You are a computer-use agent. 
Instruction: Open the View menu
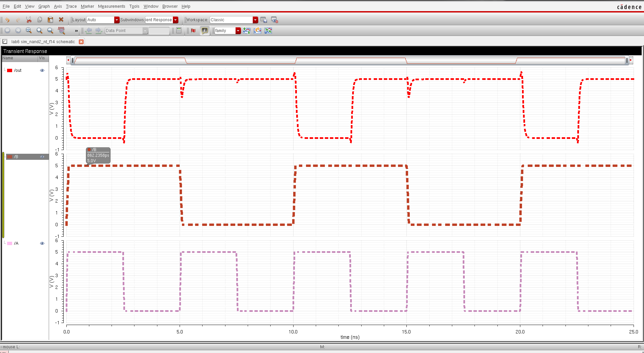pos(30,6)
